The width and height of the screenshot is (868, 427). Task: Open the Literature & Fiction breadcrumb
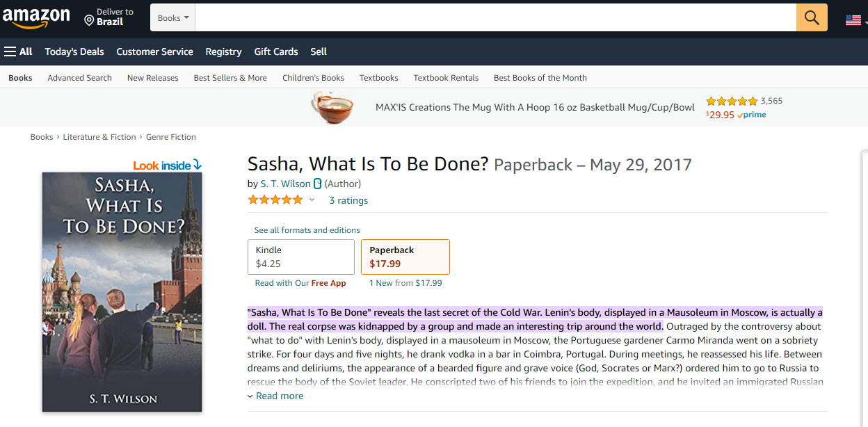point(99,137)
